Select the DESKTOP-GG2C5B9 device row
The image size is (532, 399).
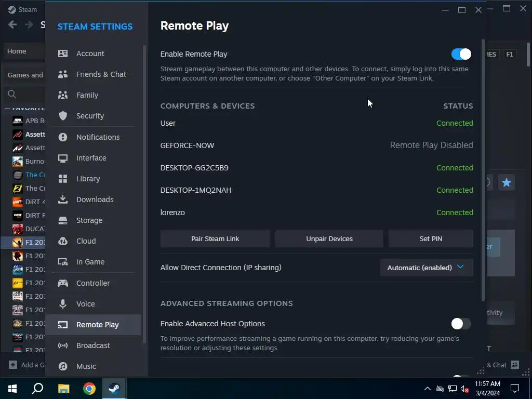pyautogui.click(x=316, y=168)
